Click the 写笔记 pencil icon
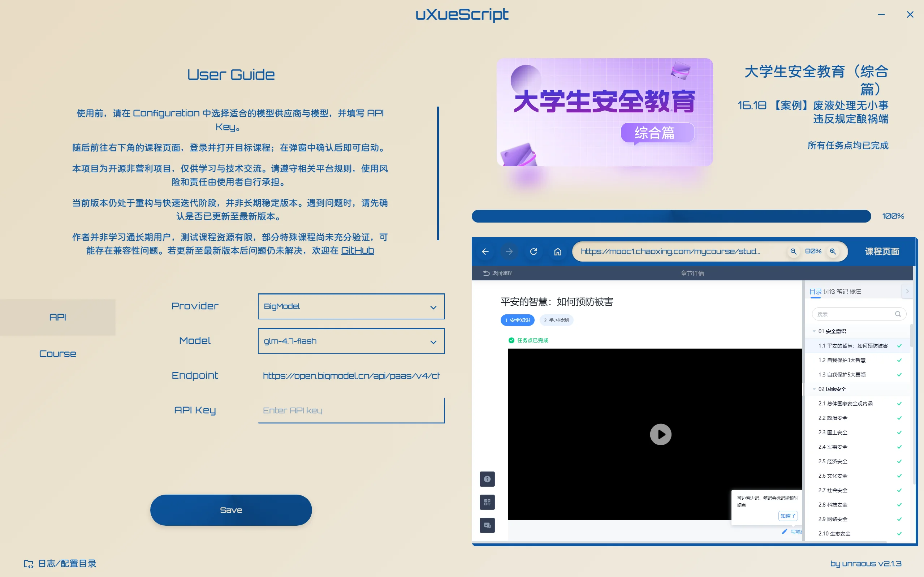The width and height of the screenshot is (924, 577). tap(784, 531)
